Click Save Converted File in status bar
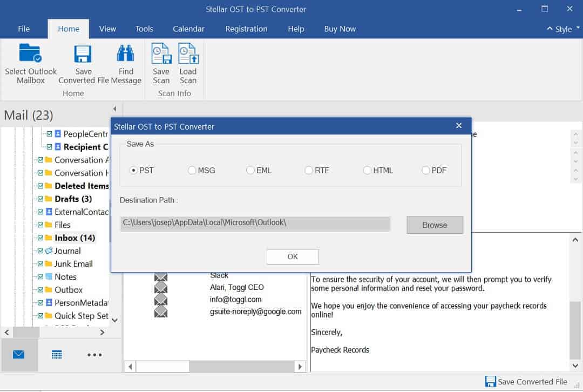Screen dimensions: 583x392 pos(526,382)
